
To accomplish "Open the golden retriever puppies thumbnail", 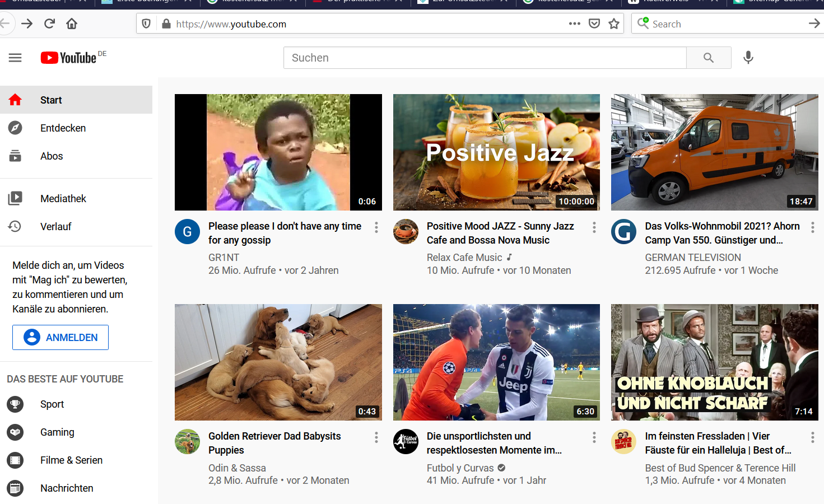I will coord(278,362).
